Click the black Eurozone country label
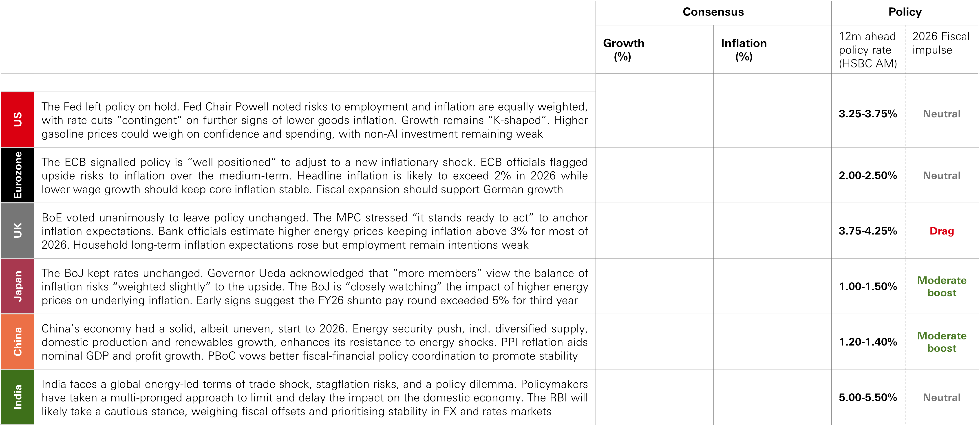Screen dimensions: 980x426 tap(18, 175)
